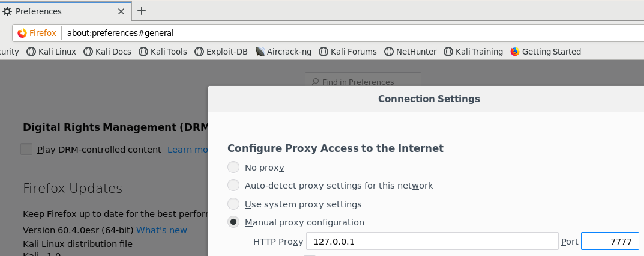This screenshot has width=644, height=256.
Task: Open Kali Docs bookmark
Action: pos(107,52)
